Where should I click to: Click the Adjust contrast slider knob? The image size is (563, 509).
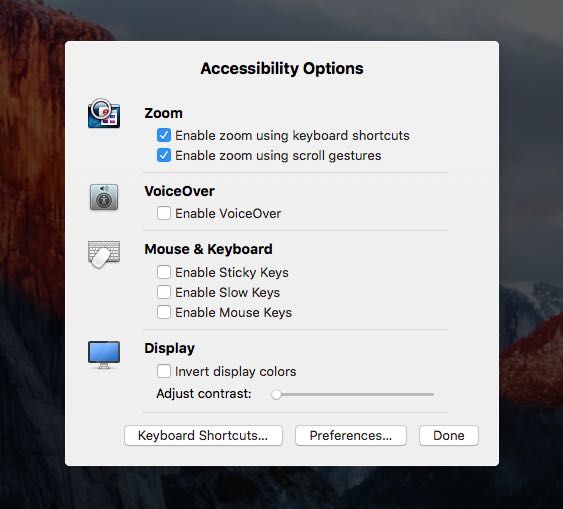pyautogui.click(x=276, y=394)
